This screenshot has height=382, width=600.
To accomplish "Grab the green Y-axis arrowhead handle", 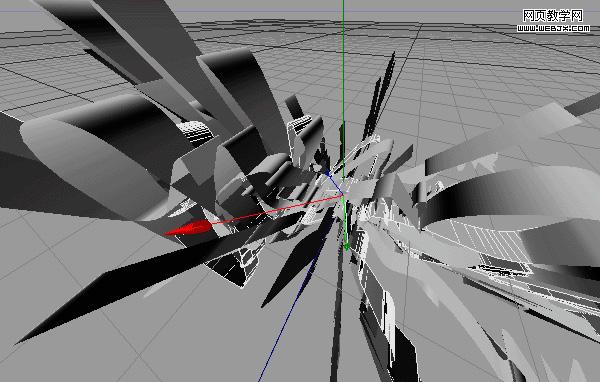I will (346, 247).
